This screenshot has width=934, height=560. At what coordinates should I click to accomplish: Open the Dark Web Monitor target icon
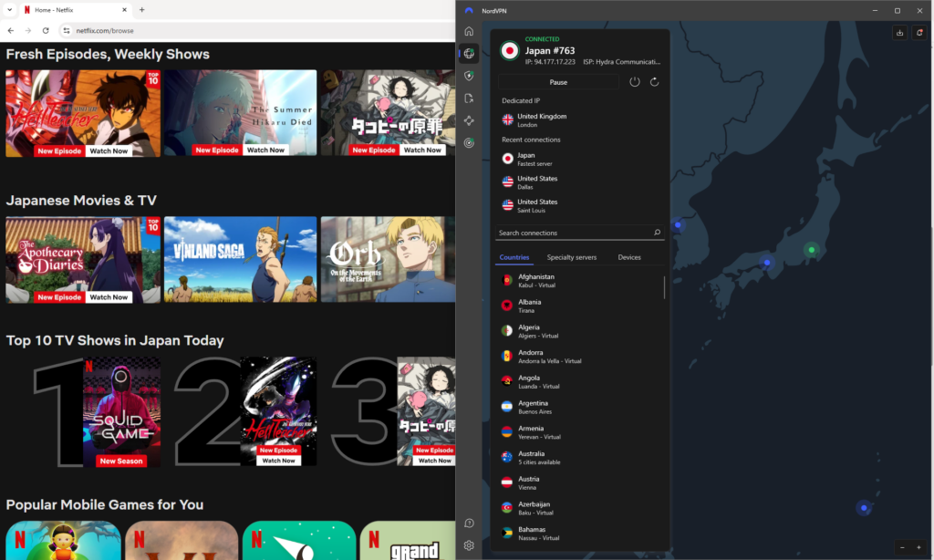[x=469, y=143]
